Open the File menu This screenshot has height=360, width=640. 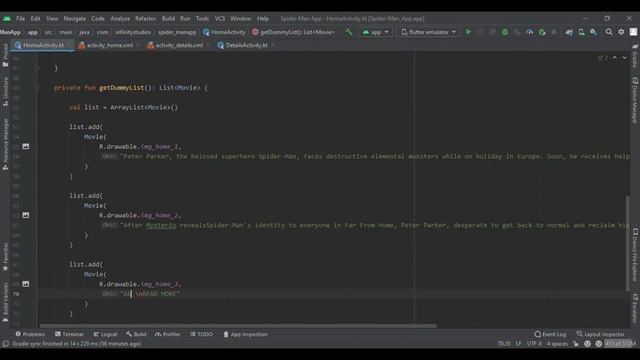tap(20, 18)
